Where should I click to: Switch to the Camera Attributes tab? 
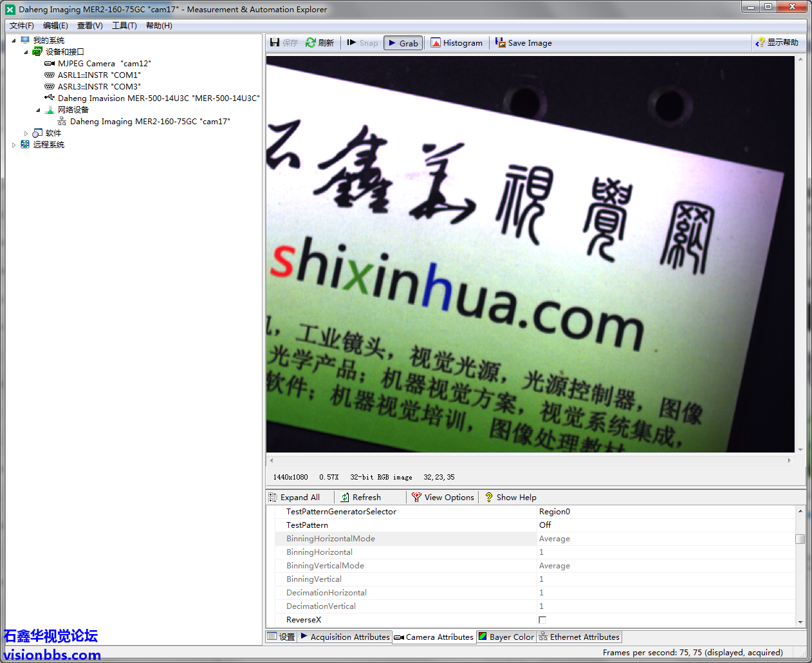click(434, 637)
